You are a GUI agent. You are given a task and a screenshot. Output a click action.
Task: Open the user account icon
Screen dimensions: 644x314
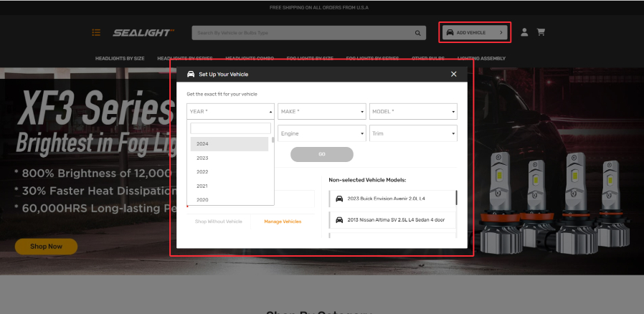(524, 32)
